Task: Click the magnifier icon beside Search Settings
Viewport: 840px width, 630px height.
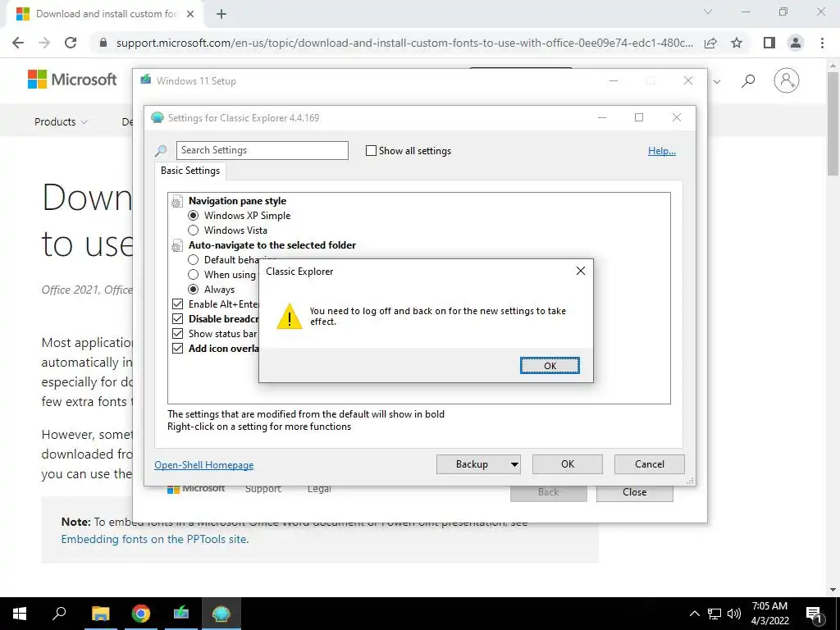Action: [x=161, y=151]
